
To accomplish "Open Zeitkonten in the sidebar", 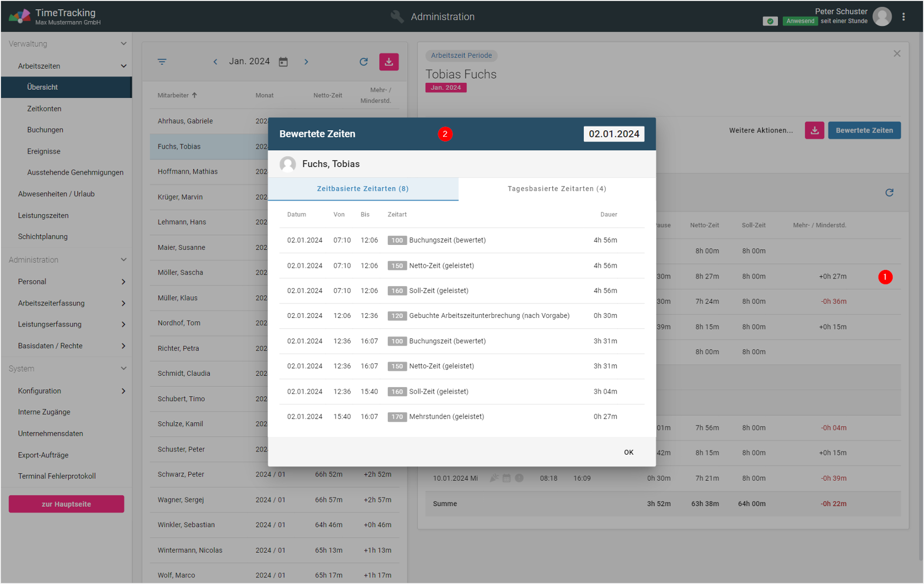I will pos(44,109).
